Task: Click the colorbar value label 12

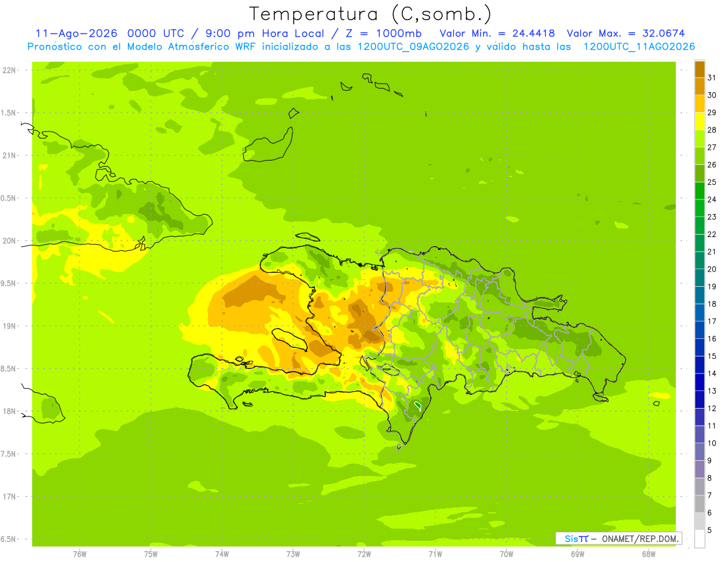Action: [x=712, y=409]
